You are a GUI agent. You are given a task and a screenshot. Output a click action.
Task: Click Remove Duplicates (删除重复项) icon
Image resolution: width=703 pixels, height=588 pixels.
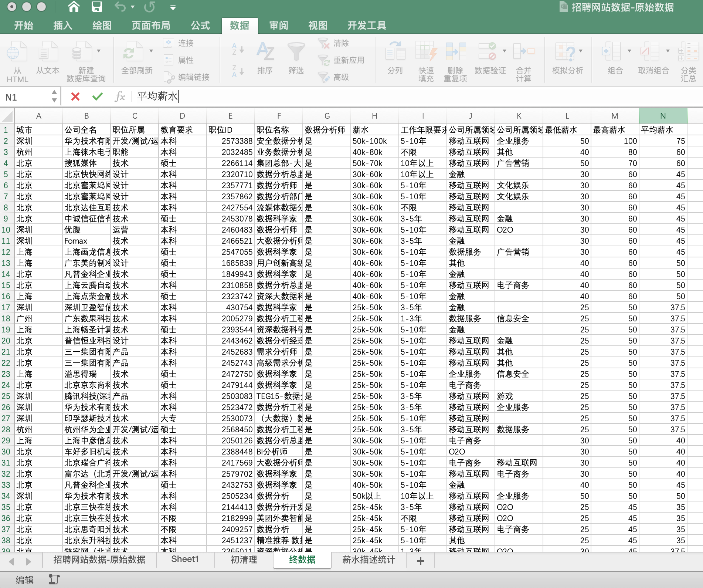pyautogui.click(x=455, y=52)
